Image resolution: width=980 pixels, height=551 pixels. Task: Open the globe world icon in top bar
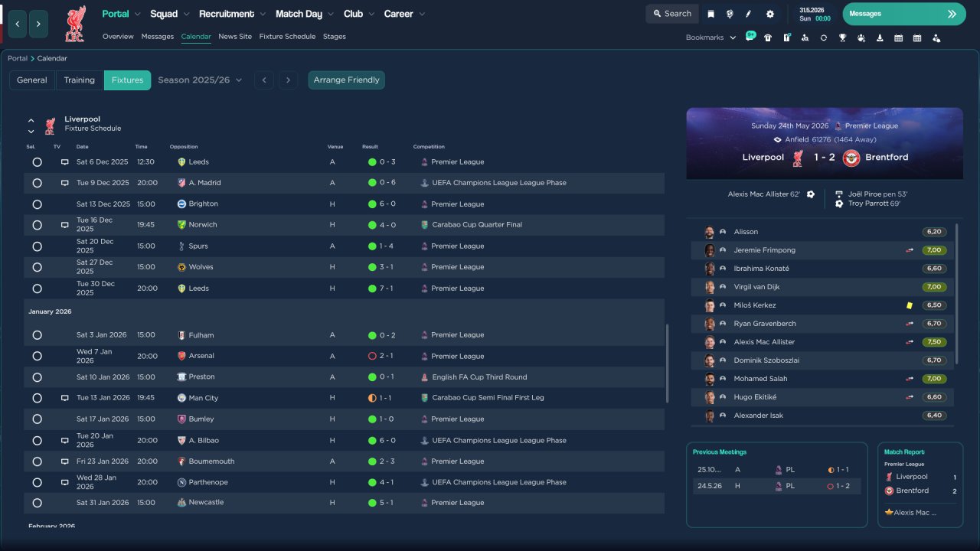pos(730,14)
